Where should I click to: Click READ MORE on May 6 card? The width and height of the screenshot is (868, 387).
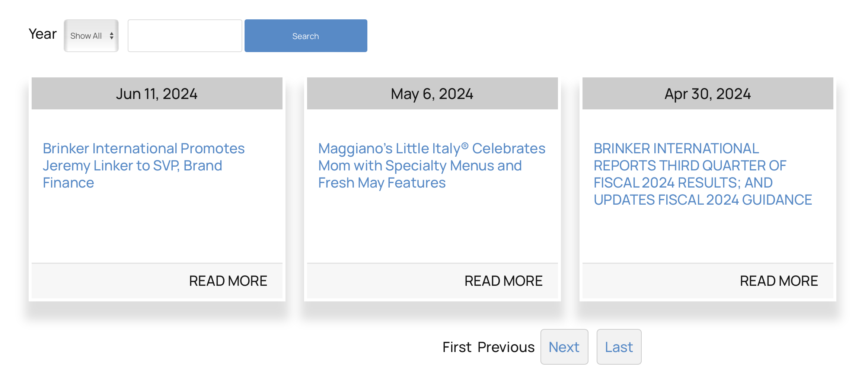[503, 281]
